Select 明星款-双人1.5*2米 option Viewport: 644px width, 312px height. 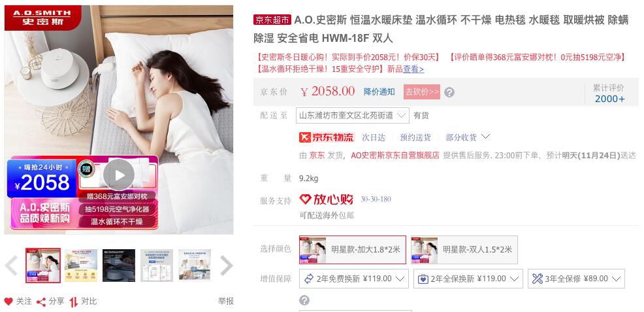pos(464,249)
